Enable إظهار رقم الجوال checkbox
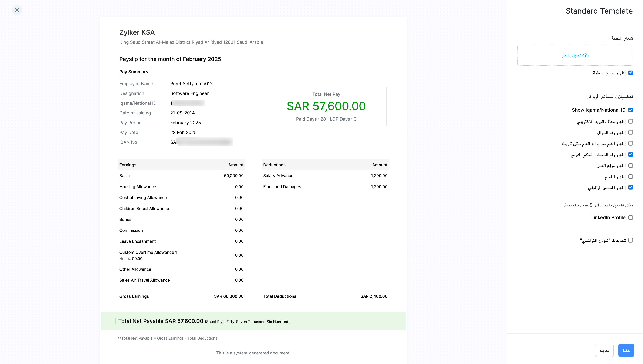Image resolution: width=643 pixels, height=364 pixels. [630, 132]
